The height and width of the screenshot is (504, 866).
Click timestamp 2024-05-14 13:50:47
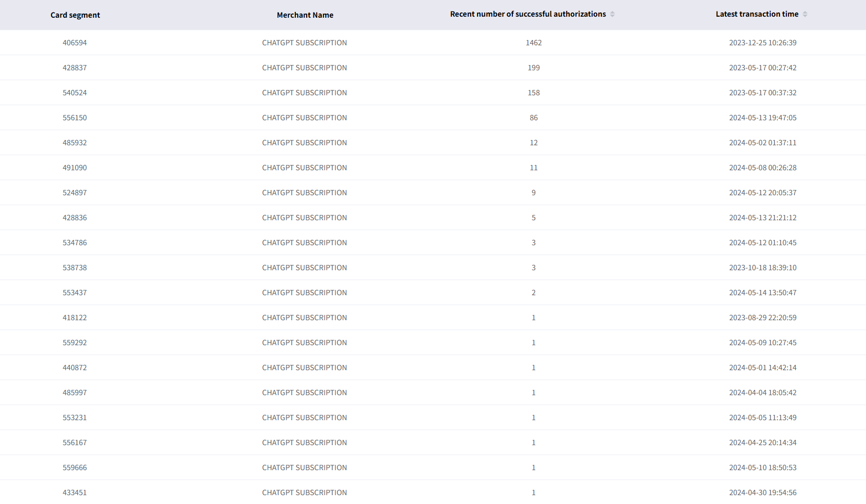tap(762, 293)
